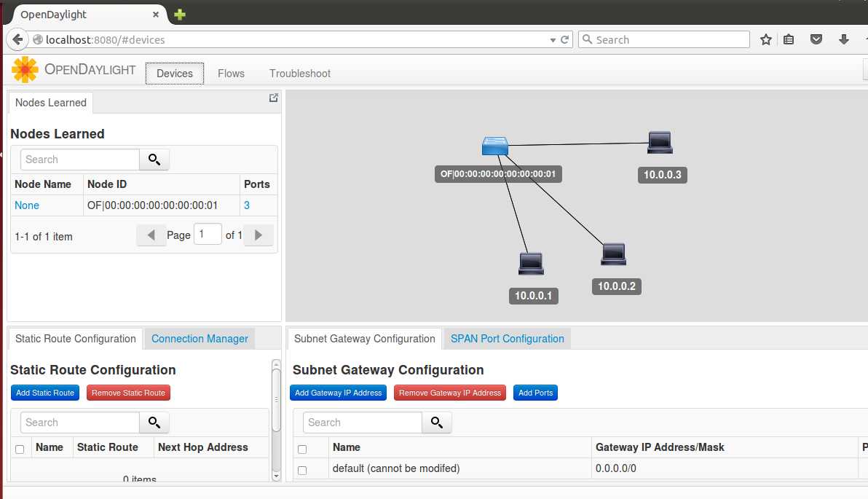Click the OpenDaylight sun logo
This screenshot has height=499, width=868.
tap(25, 70)
